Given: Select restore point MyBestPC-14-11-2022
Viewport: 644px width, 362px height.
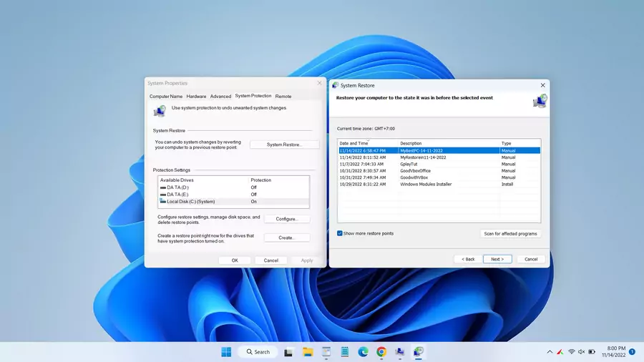Looking at the screenshot, I should (439, 151).
